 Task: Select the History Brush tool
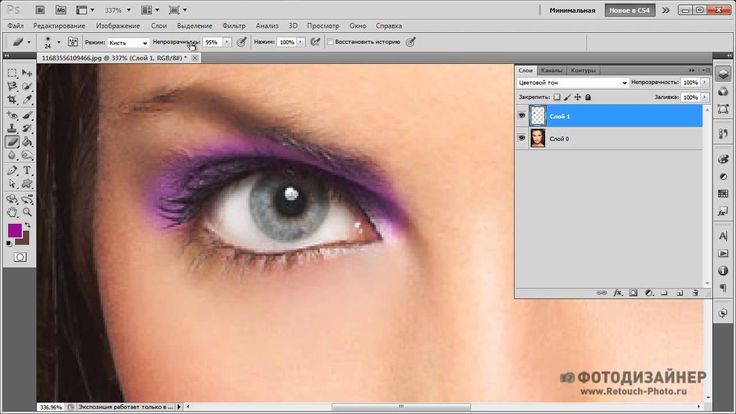pos(27,128)
